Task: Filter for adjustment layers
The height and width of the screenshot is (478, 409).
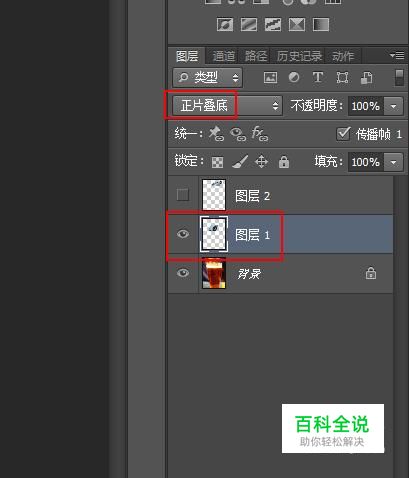Action: pyautogui.click(x=294, y=78)
